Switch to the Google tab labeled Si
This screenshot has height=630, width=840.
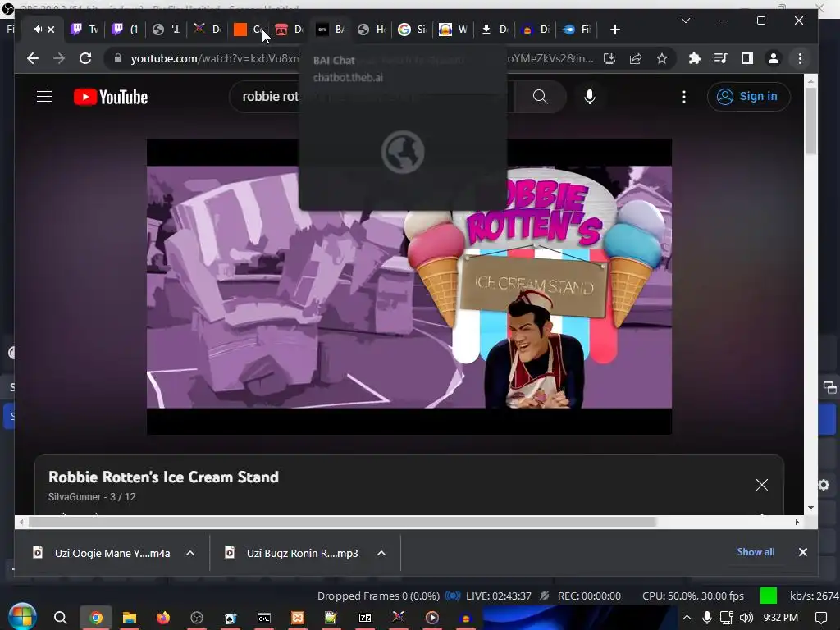(413, 29)
